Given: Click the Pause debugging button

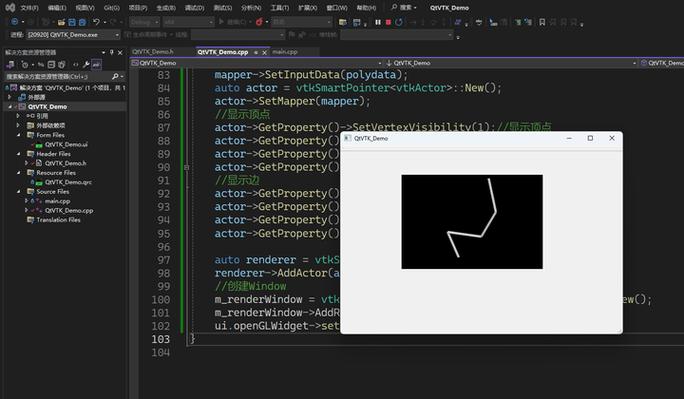Looking at the screenshot, I should point(378,22).
